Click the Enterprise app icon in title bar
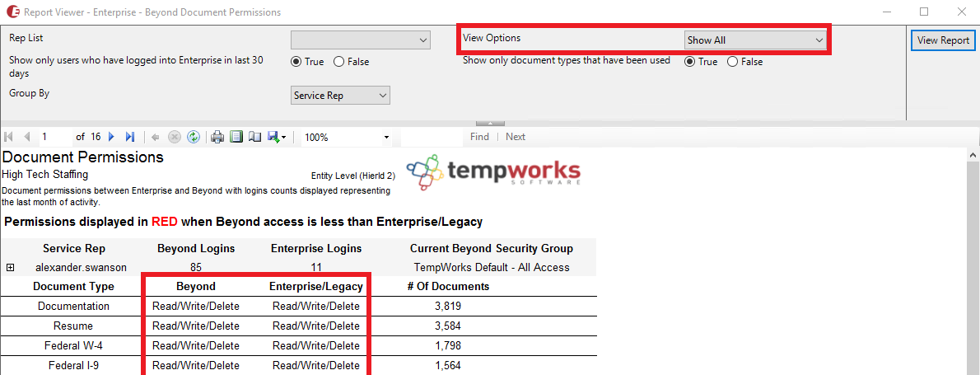The width and height of the screenshot is (980, 375). pos(12,12)
